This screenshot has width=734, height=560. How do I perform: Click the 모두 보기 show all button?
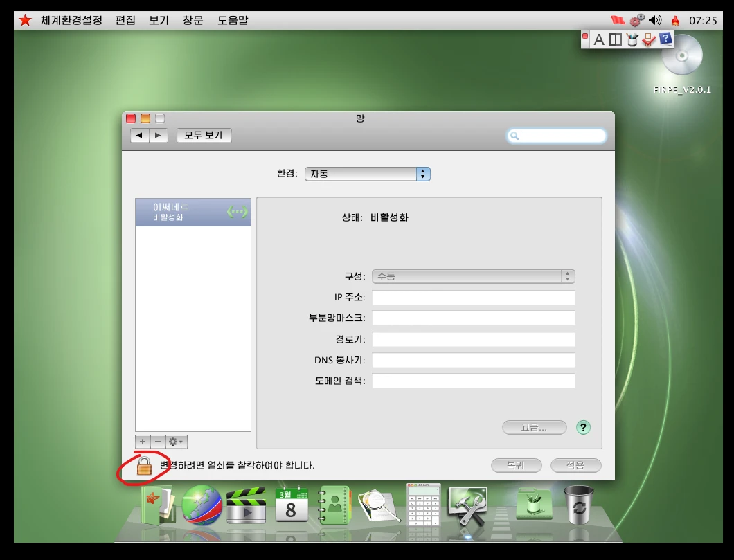click(x=204, y=136)
